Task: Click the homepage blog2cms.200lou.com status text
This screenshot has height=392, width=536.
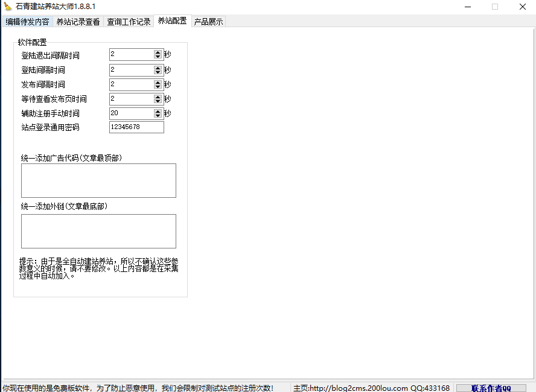Action: click(x=371, y=388)
